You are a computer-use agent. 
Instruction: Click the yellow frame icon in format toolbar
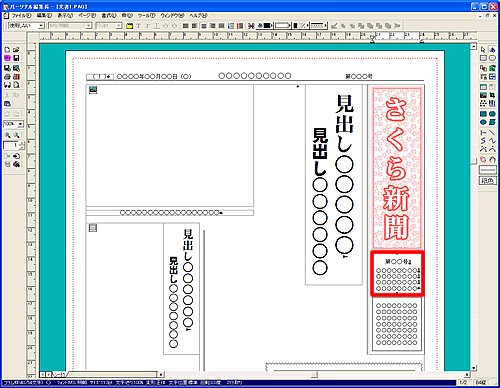tap(130, 26)
